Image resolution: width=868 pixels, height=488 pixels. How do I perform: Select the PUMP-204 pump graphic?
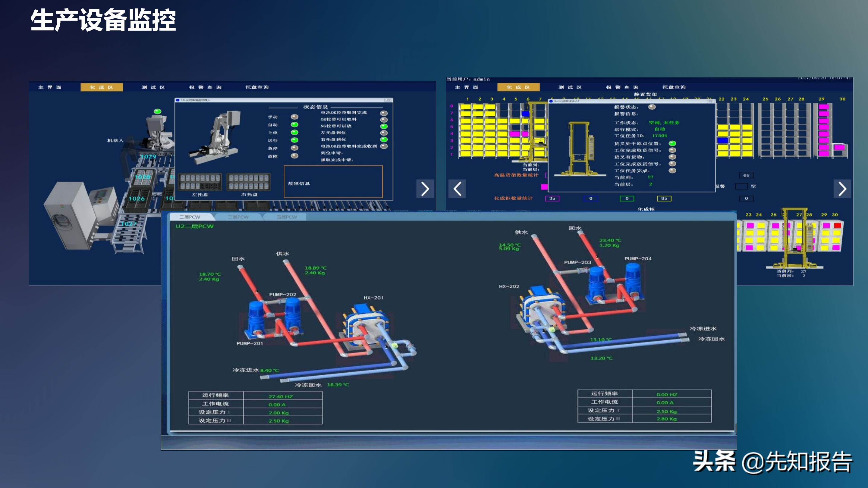pos(634,281)
